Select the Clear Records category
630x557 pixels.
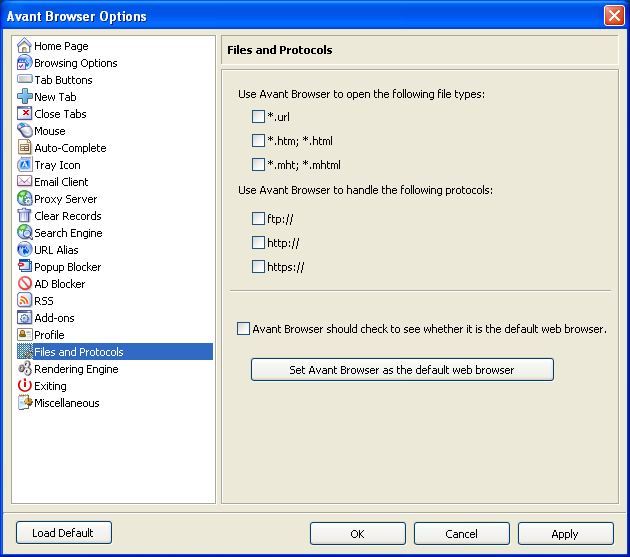click(68, 216)
